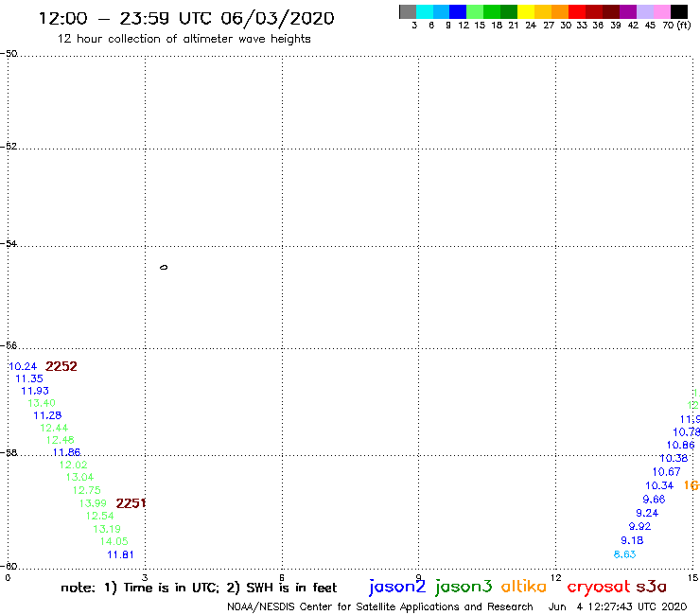Viewport: 700px width, 615px height.
Task: Click the bright red legend swatch
Action: [x=576, y=11]
